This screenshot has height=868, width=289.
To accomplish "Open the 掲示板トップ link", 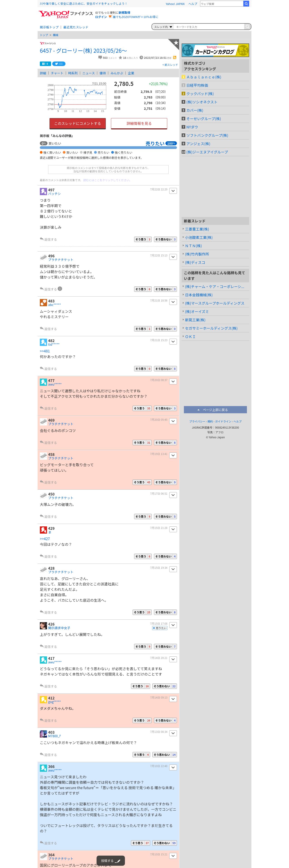I will click(x=49, y=27).
